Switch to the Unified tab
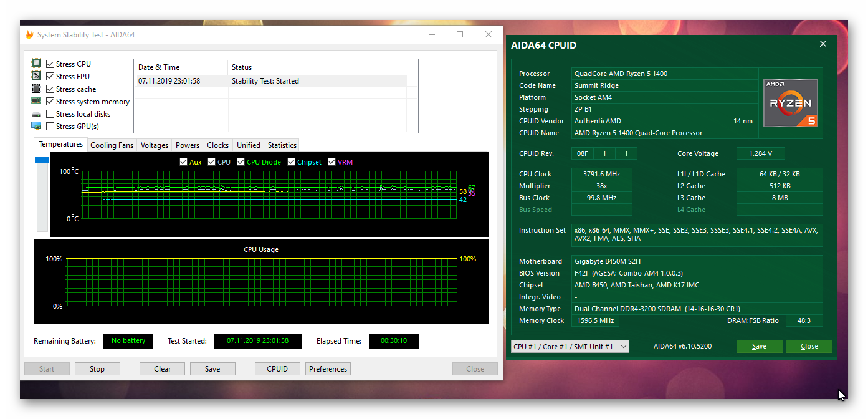 249,145
